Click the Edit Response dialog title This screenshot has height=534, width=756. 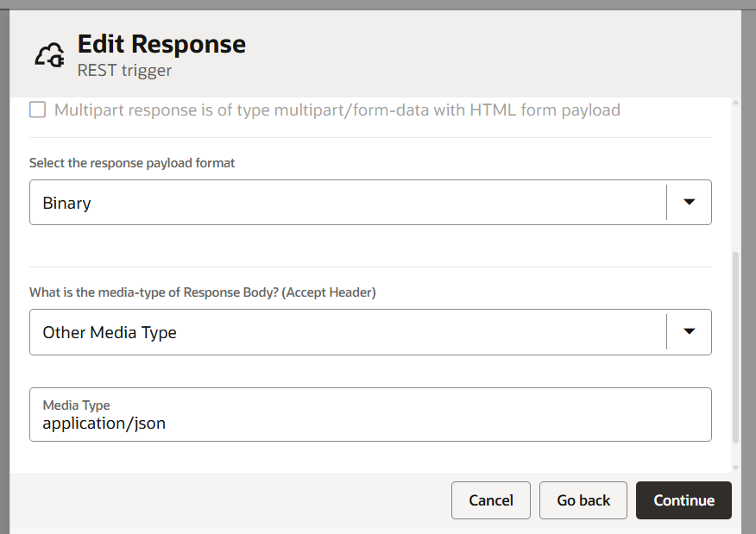click(161, 44)
